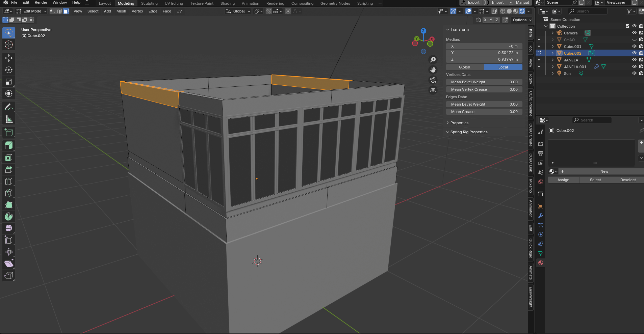Open the Global transform orientation dropdown
This screenshot has height=334, width=644.
click(238, 11)
